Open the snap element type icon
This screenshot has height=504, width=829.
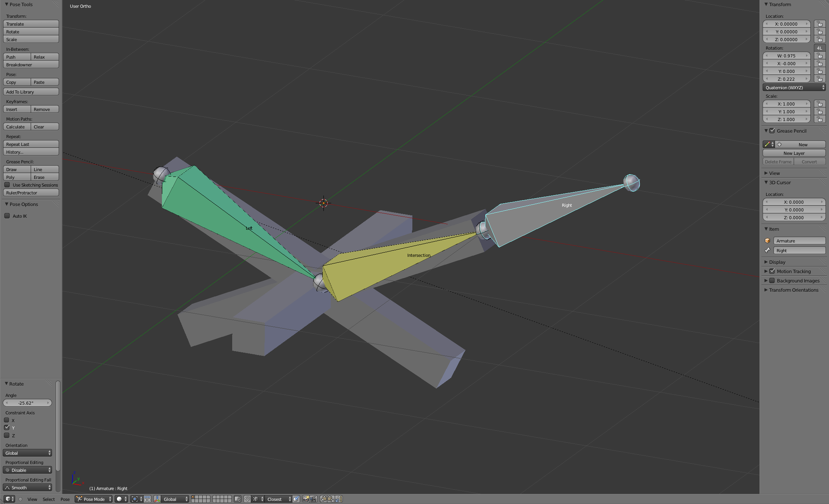pyautogui.click(x=258, y=499)
